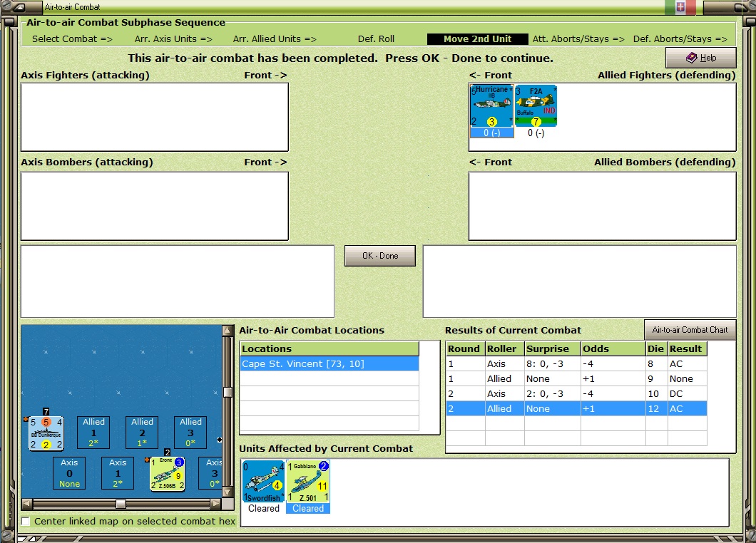The image size is (756, 543).
Task: Click the '0 (-)' value under F2A Buffalo
Action: tap(536, 133)
